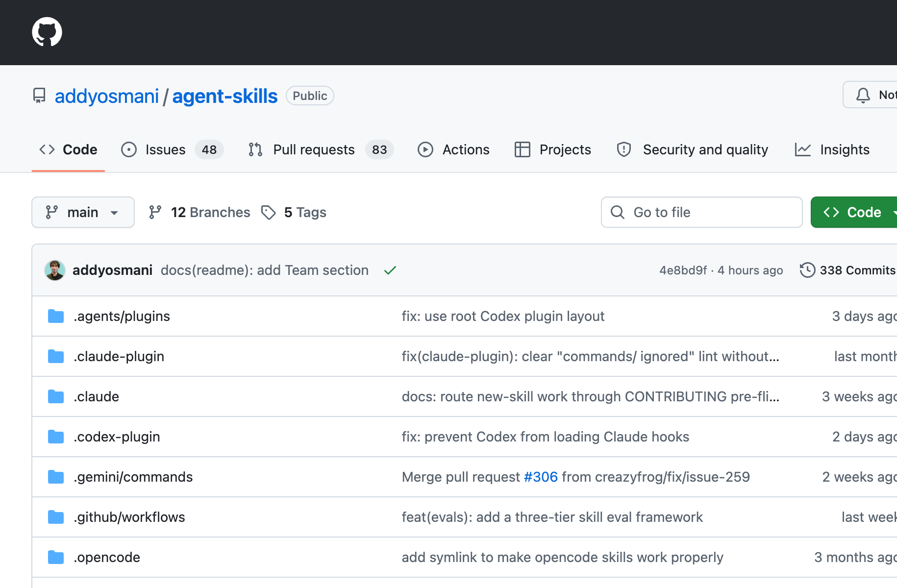Open the .claude folder

pyautogui.click(x=97, y=396)
